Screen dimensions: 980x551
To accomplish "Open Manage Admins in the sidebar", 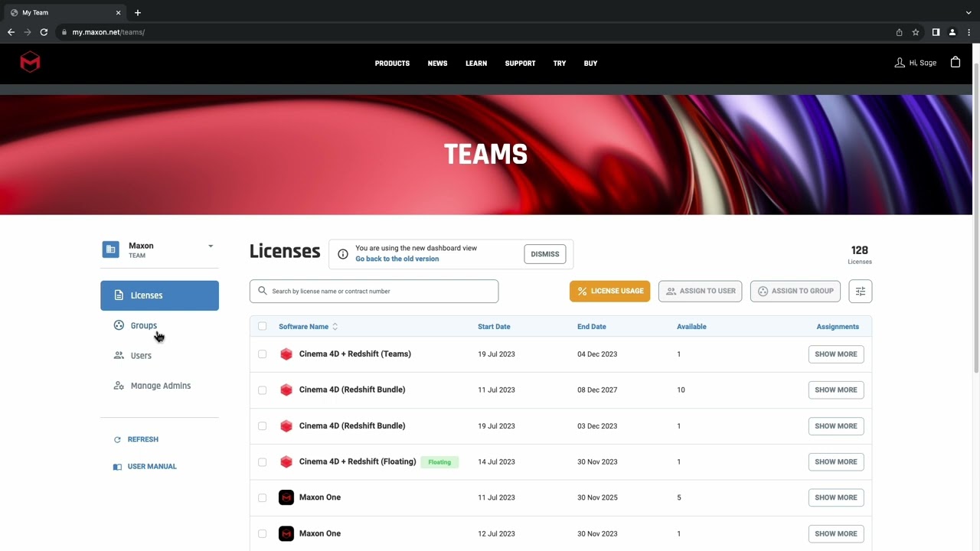I will (160, 386).
